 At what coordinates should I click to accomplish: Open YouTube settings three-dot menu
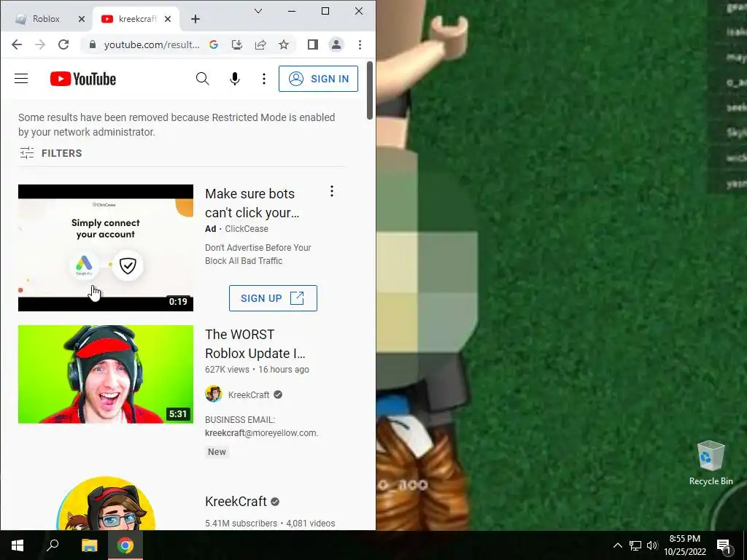[264, 79]
